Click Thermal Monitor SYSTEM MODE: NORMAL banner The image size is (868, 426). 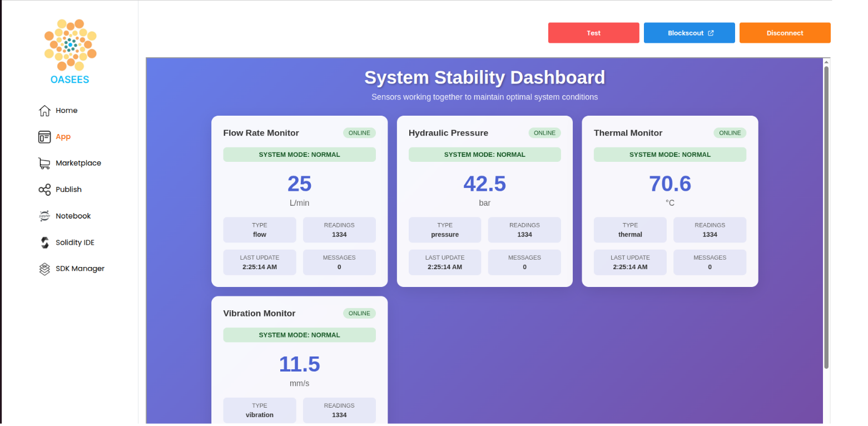click(x=669, y=155)
